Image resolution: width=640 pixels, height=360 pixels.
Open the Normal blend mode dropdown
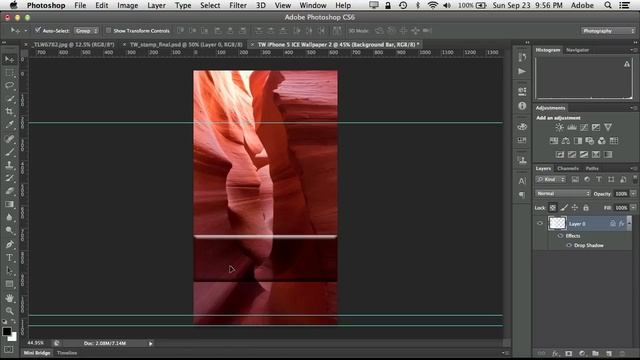coord(563,193)
